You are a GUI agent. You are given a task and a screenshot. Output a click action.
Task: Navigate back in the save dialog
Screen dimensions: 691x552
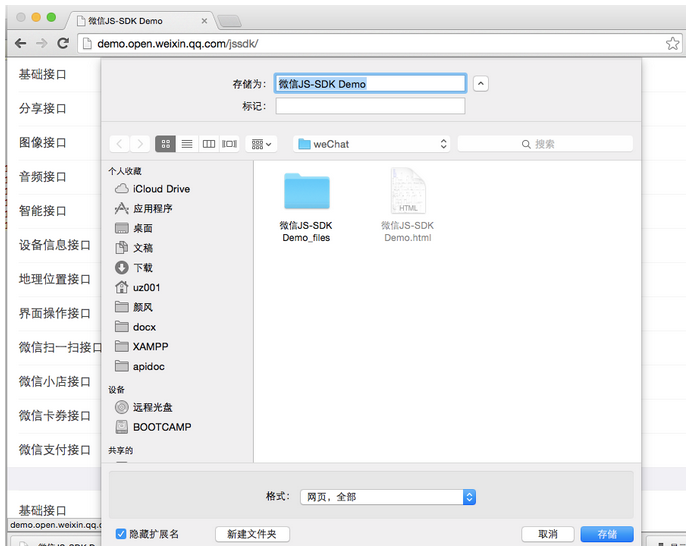point(119,144)
